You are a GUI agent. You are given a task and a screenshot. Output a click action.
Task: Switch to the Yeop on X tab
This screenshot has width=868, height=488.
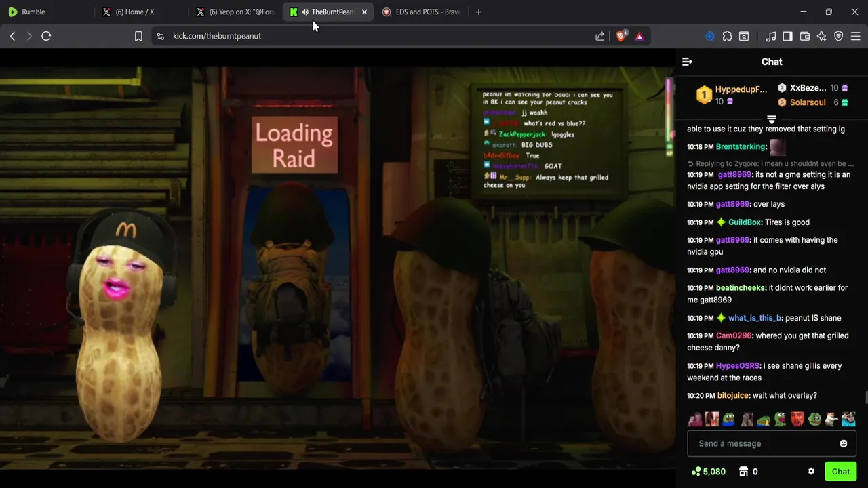235,12
